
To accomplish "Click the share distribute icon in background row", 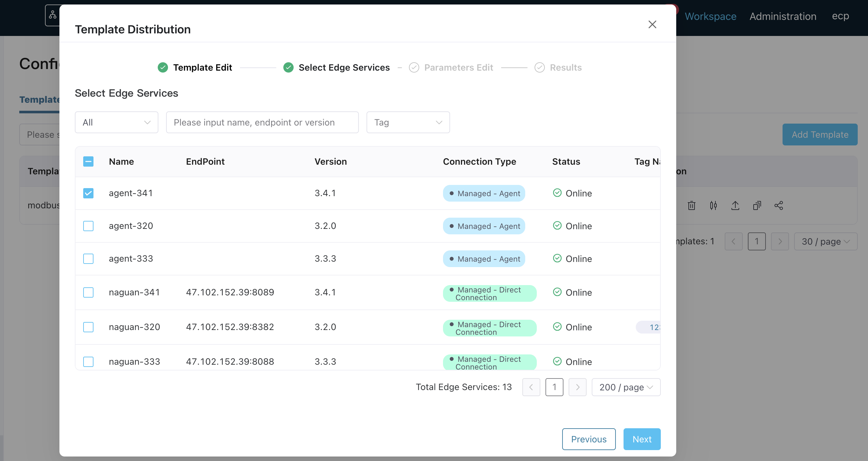I will 778,205.
